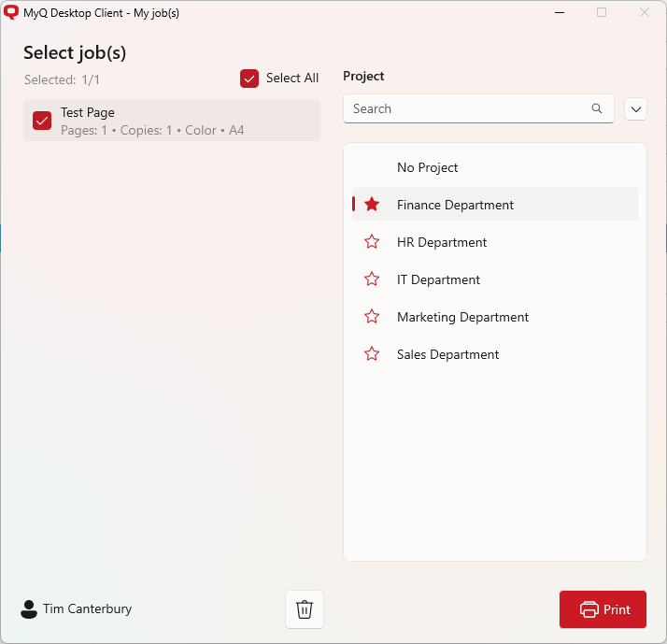The width and height of the screenshot is (667, 644).
Task: Select HR Department project entry
Action: 442,242
